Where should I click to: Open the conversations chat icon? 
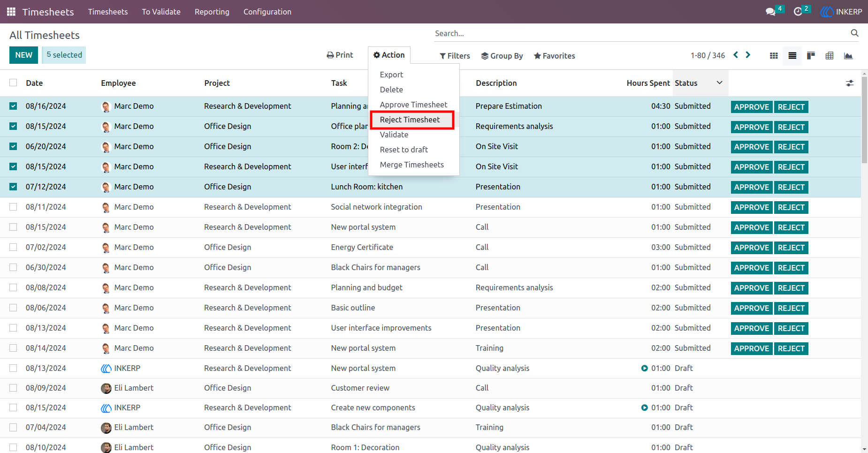(770, 12)
